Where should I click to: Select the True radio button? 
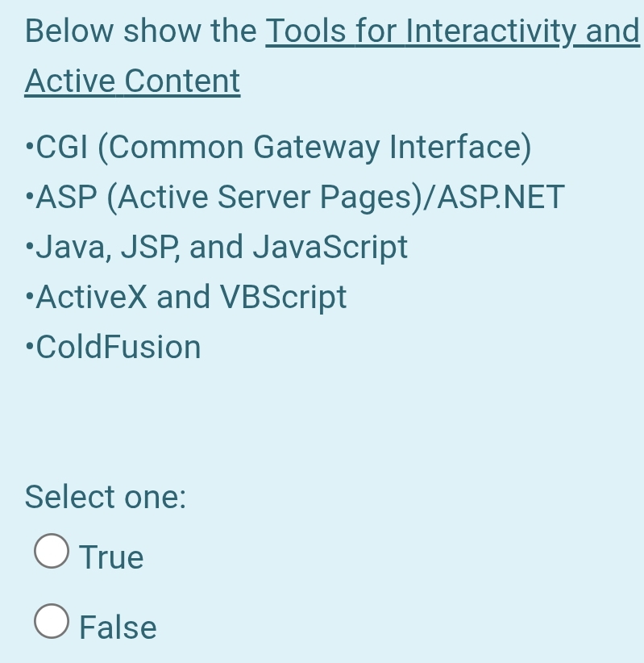pos(52,552)
